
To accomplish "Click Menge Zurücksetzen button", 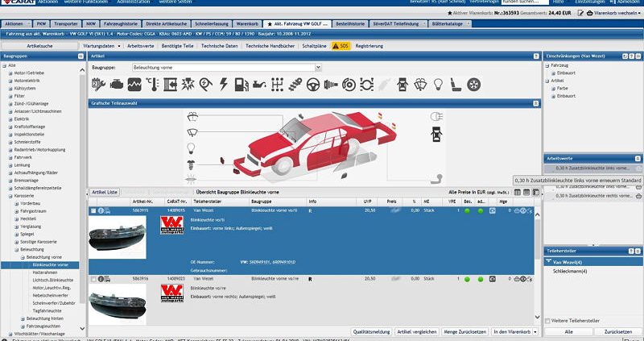I will [465, 331].
